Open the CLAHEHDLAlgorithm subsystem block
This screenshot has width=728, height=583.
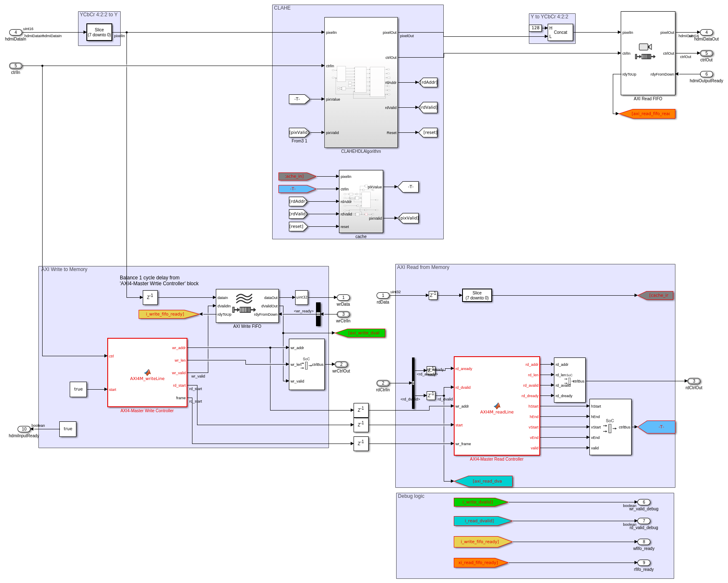pos(361,82)
